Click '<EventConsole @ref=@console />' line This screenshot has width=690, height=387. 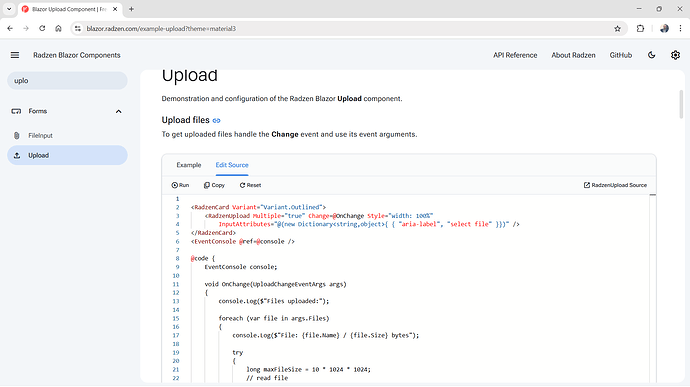(x=242, y=242)
